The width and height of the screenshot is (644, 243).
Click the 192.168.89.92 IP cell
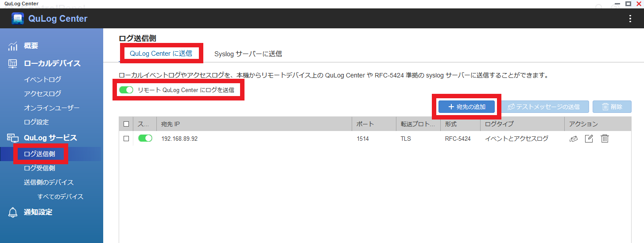[179, 139]
